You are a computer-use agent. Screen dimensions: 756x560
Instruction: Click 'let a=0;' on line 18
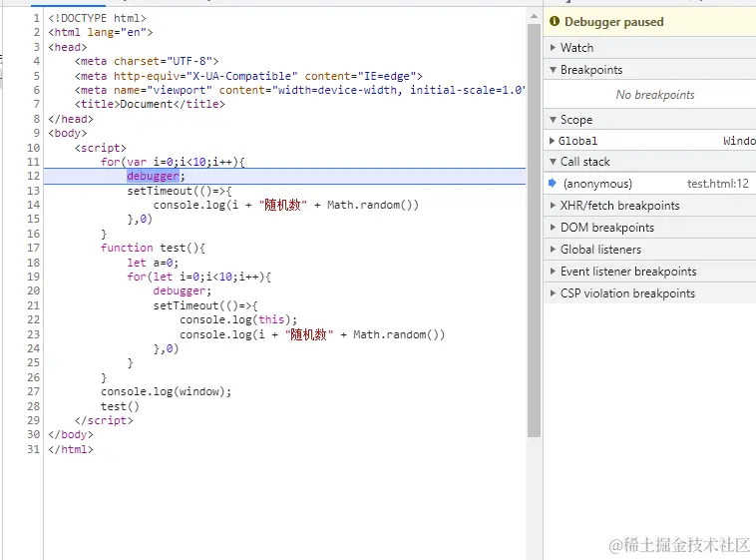pos(153,263)
